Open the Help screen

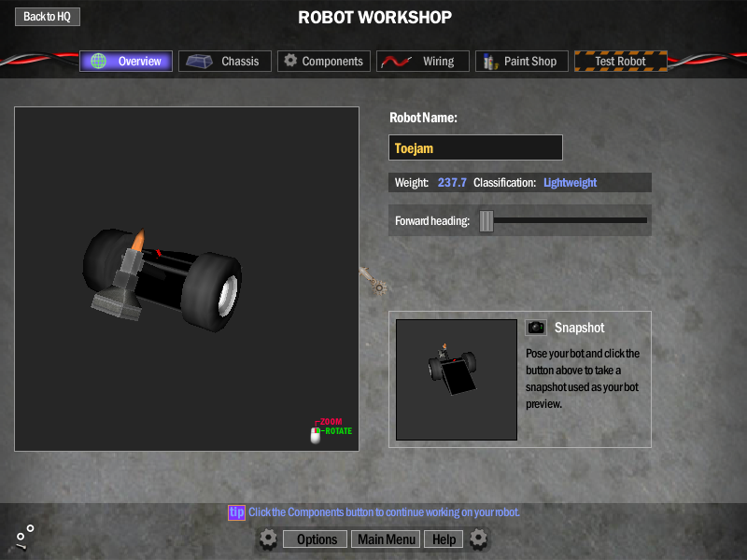pos(444,539)
